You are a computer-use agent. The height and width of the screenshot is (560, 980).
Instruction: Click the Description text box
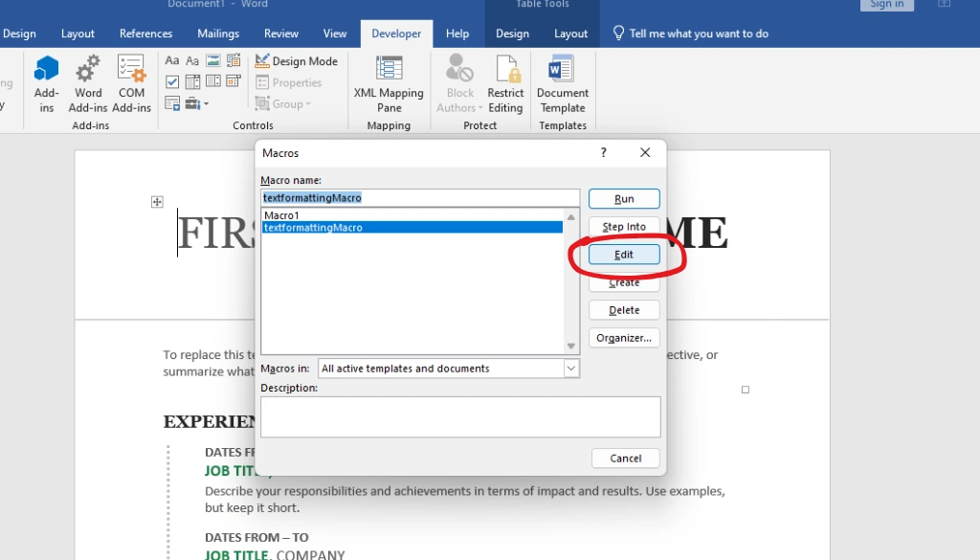pyautogui.click(x=460, y=416)
